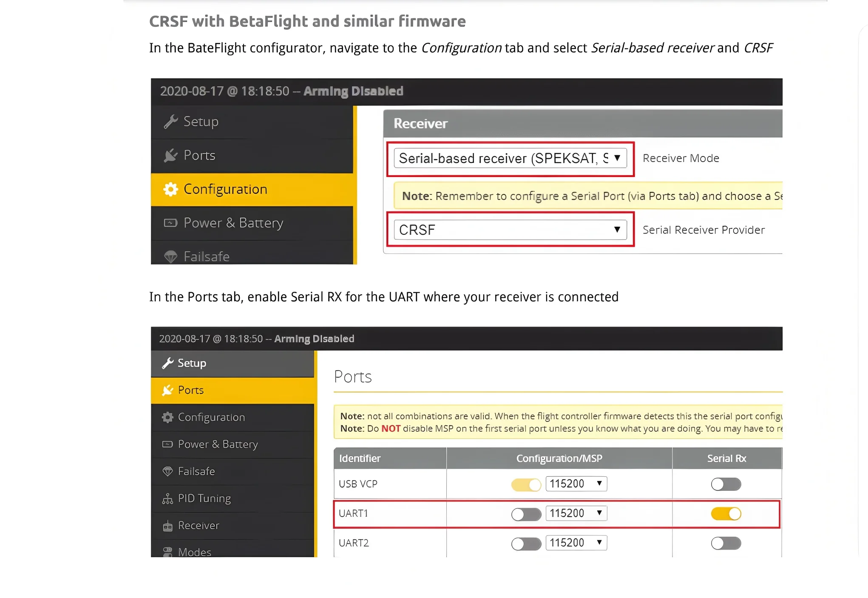The height and width of the screenshot is (598, 868).
Task: Click the UART2 identifier cell
Action: click(390, 543)
